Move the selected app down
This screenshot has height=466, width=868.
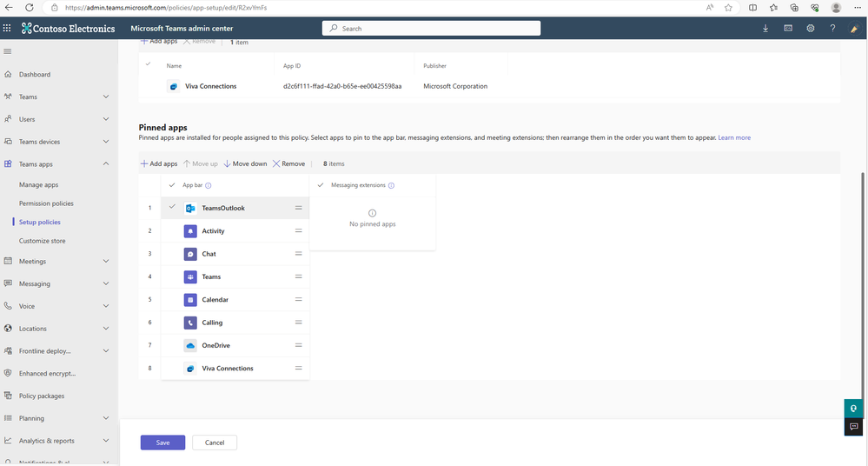point(245,164)
